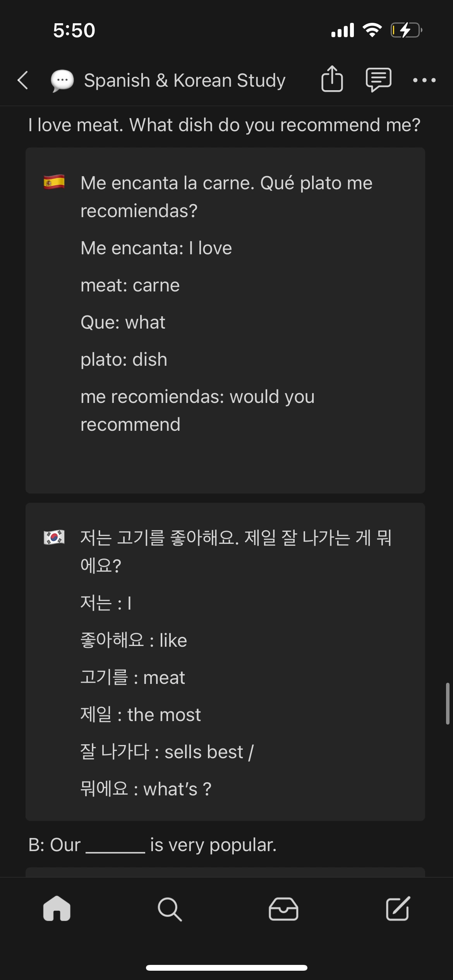
Task: Go to the Home tab
Action: [x=57, y=908]
